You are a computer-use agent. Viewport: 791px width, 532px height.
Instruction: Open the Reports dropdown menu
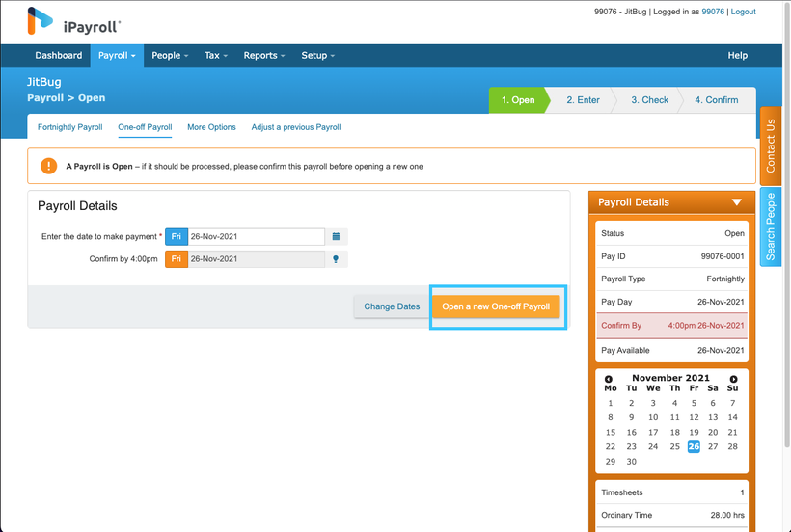click(264, 56)
